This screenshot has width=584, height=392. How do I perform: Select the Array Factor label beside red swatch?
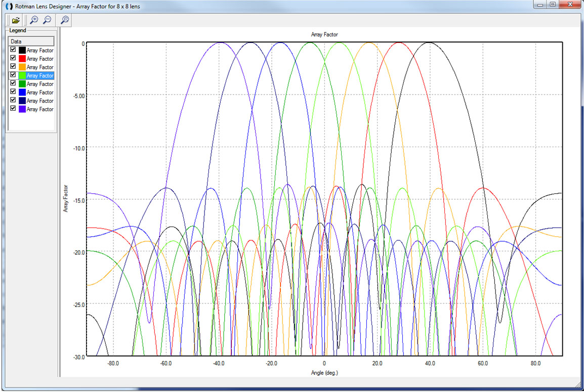click(40, 59)
